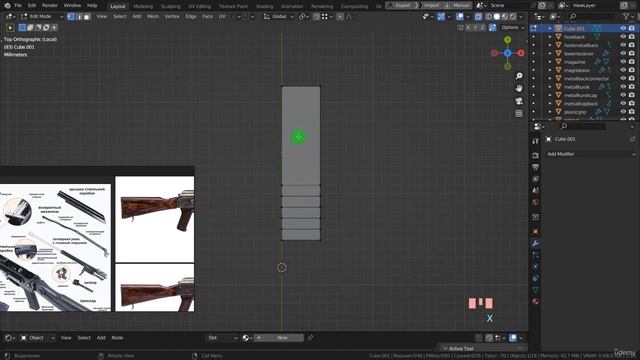Click the Vertex menu button
This screenshot has width=640, height=360.
click(172, 17)
